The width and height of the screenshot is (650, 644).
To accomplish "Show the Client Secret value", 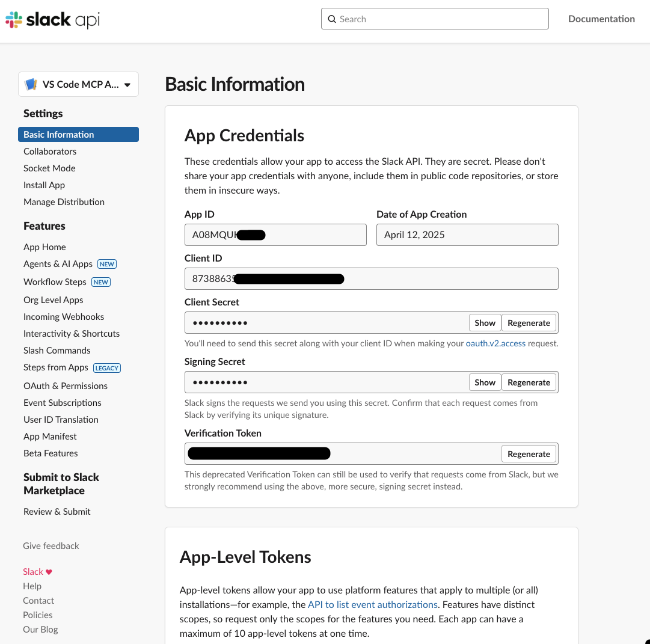I will 485,322.
